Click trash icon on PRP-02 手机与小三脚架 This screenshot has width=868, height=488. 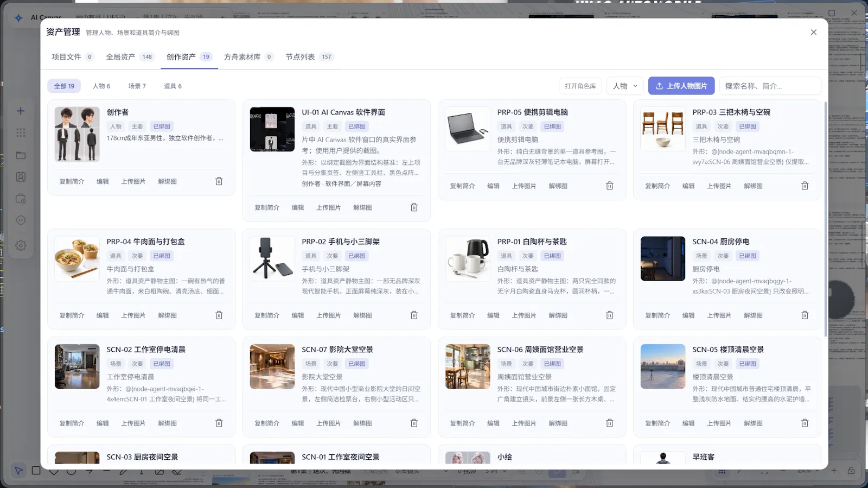tap(414, 315)
